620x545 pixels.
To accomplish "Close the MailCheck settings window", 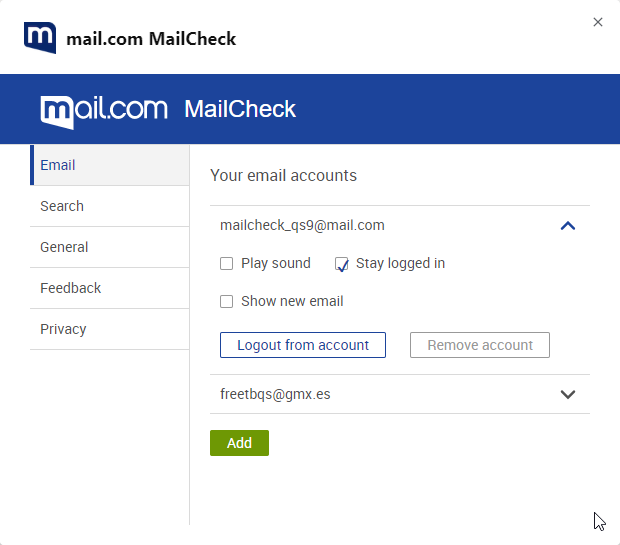I will point(598,22).
